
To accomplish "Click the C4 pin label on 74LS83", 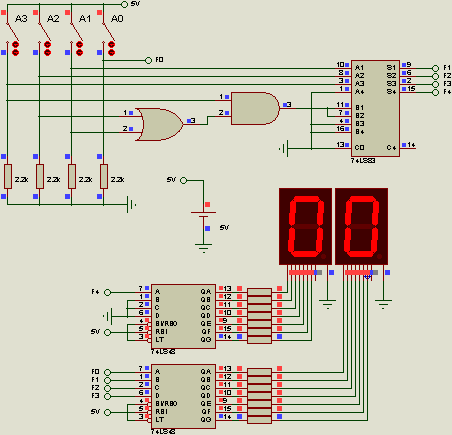I will coord(391,148).
